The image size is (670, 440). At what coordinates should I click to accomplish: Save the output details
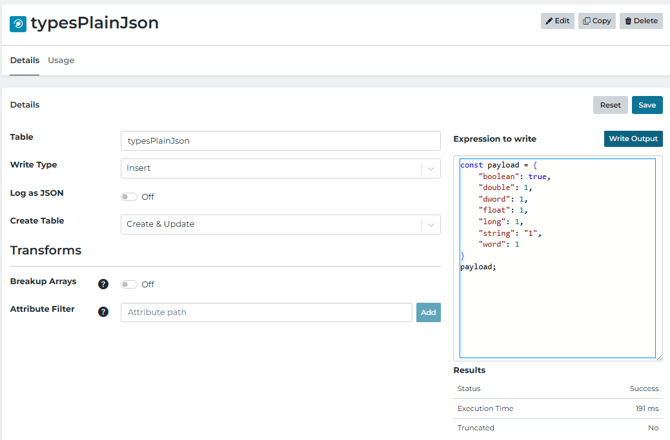[647, 105]
